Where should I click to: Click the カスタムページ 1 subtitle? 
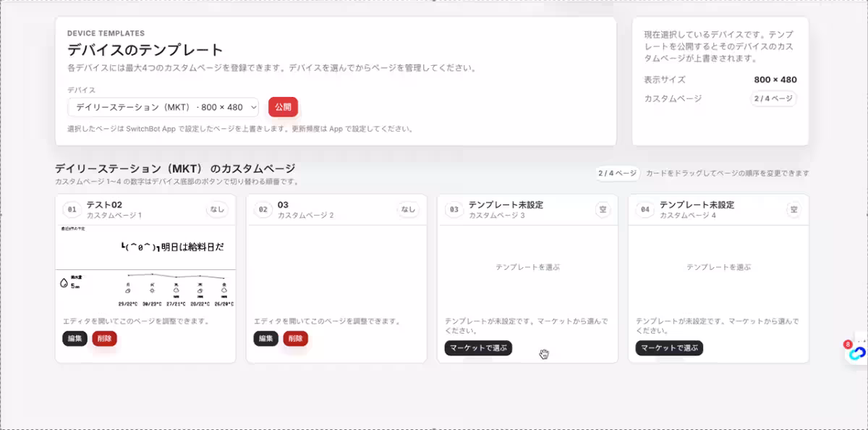click(x=114, y=216)
